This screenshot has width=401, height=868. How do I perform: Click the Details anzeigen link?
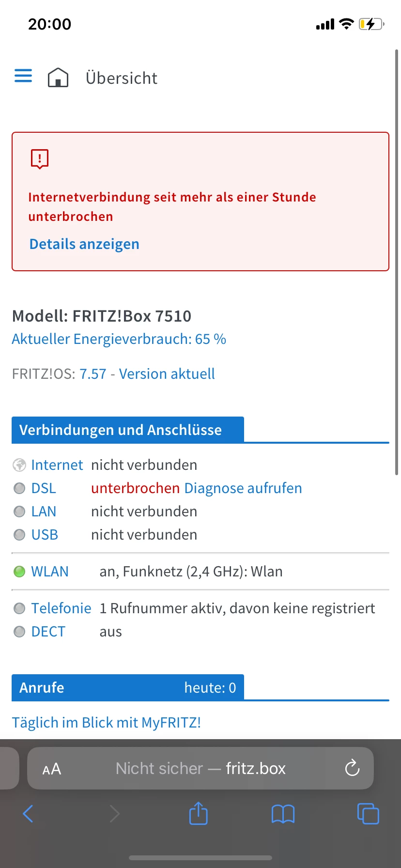click(84, 244)
